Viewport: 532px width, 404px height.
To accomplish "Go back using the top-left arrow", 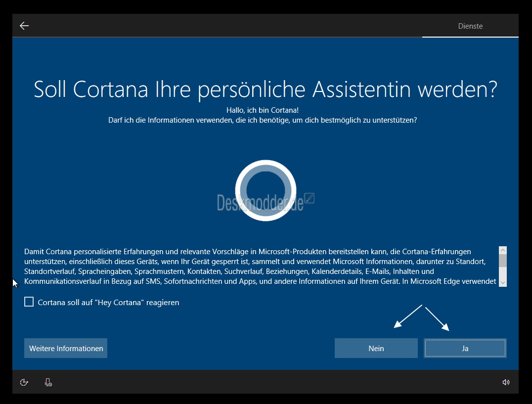I will coord(24,26).
